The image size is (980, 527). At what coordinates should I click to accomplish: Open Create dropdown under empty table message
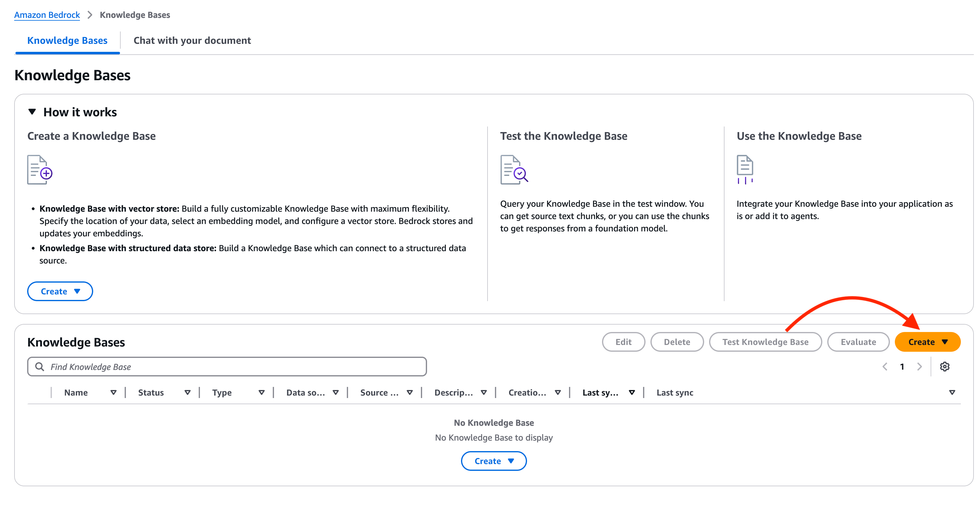pos(493,461)
